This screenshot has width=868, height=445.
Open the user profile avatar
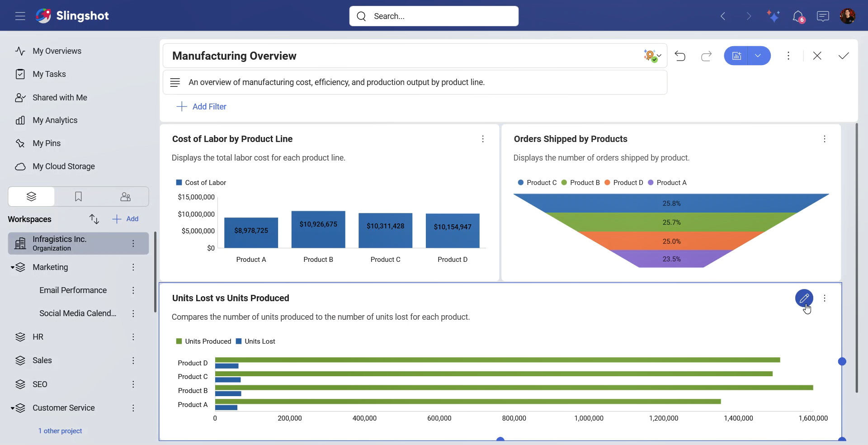(x=848, y=16)
